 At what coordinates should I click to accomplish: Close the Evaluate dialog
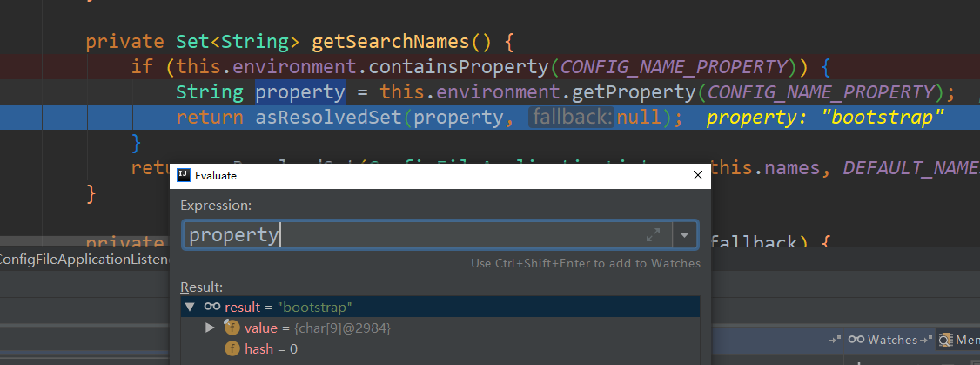[x=696, y=175]
